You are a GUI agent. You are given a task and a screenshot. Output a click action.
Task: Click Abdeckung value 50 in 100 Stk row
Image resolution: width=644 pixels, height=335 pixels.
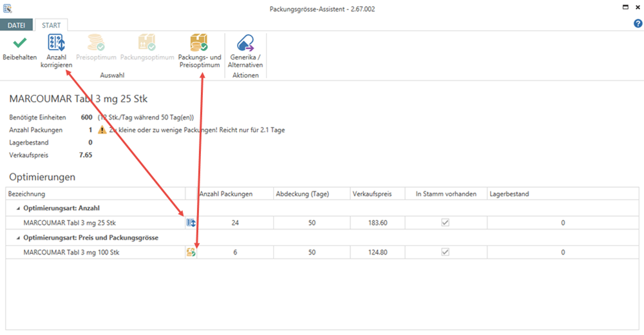pos(312,253)
